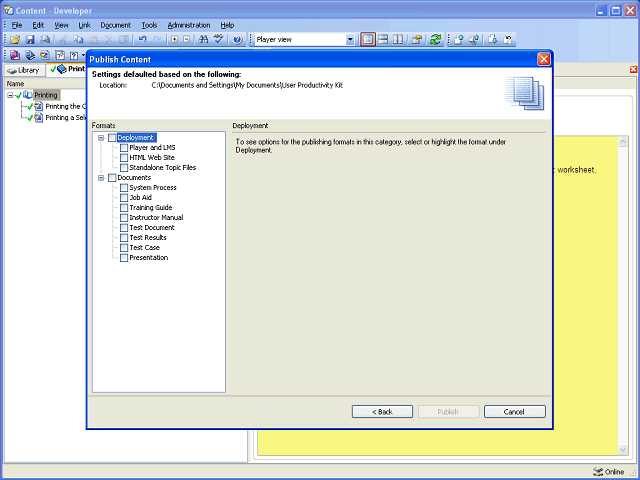This screenshot has width=640, height=480.
Task: Click the Name column header
Action: click(45, 84)
